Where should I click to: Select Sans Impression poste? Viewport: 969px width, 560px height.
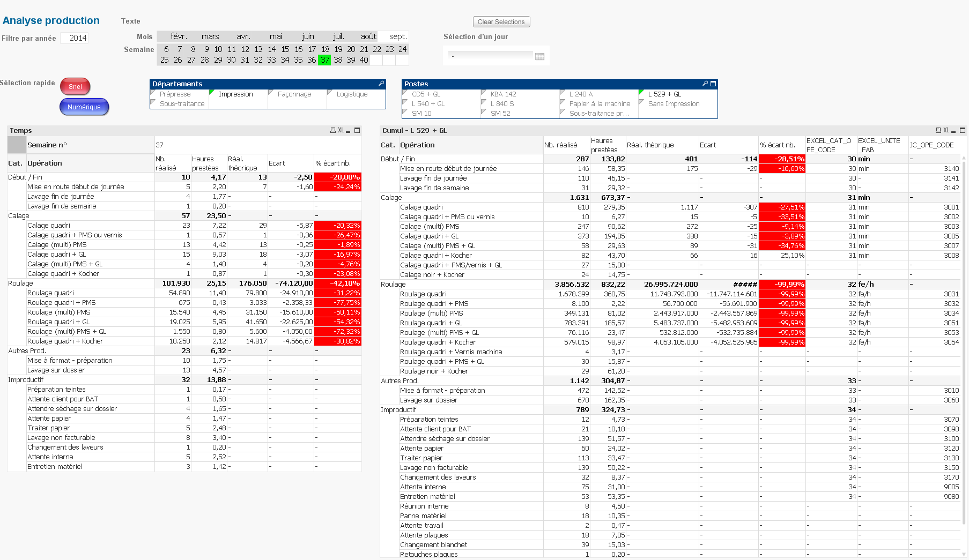pos(678,104)
